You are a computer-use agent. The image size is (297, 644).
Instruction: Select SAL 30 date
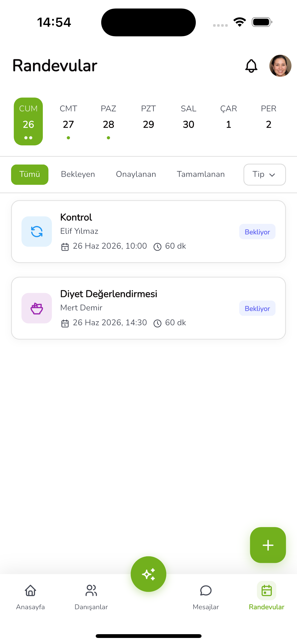pyautogui.click(x=188, y=121)
